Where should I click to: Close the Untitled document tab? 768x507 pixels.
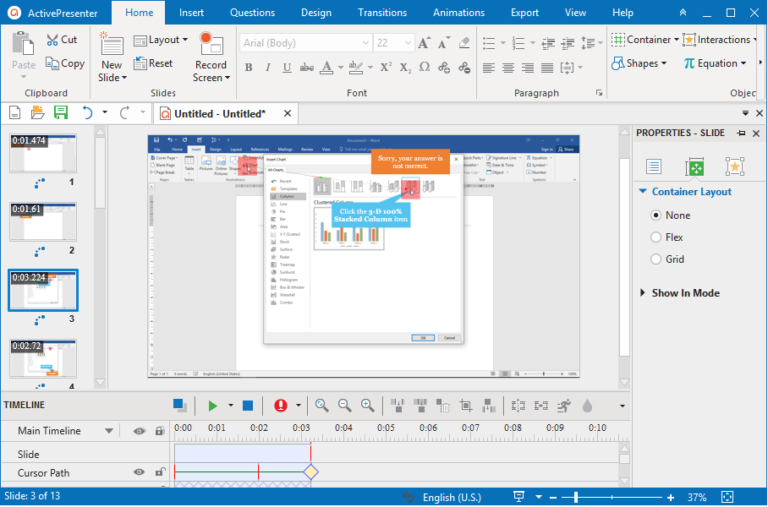pos(288,114)
